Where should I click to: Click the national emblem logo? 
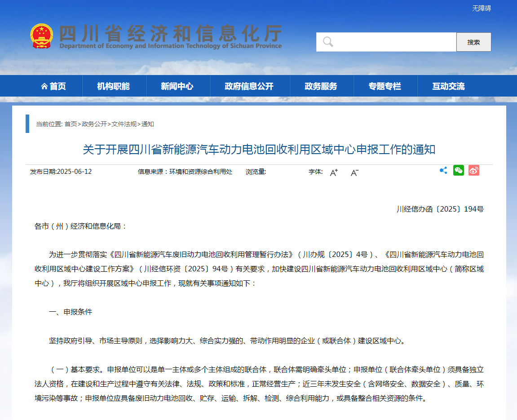[x=41, y=36]
